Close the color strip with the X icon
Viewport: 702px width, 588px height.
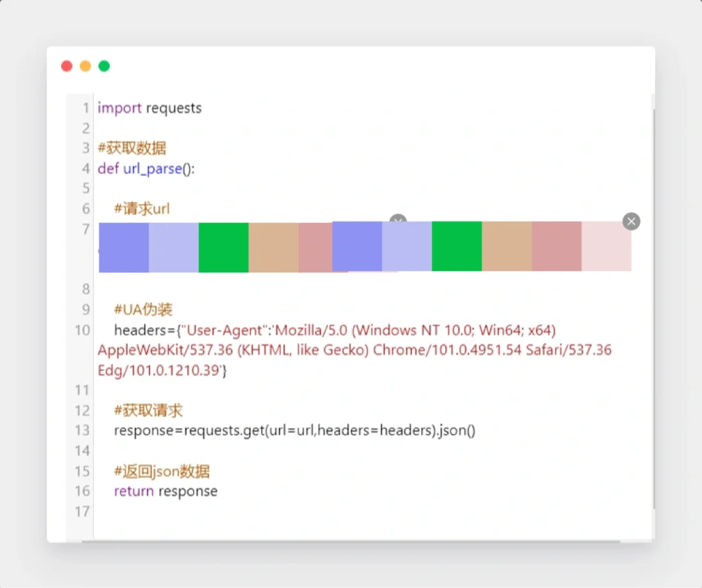pos(631,221)
